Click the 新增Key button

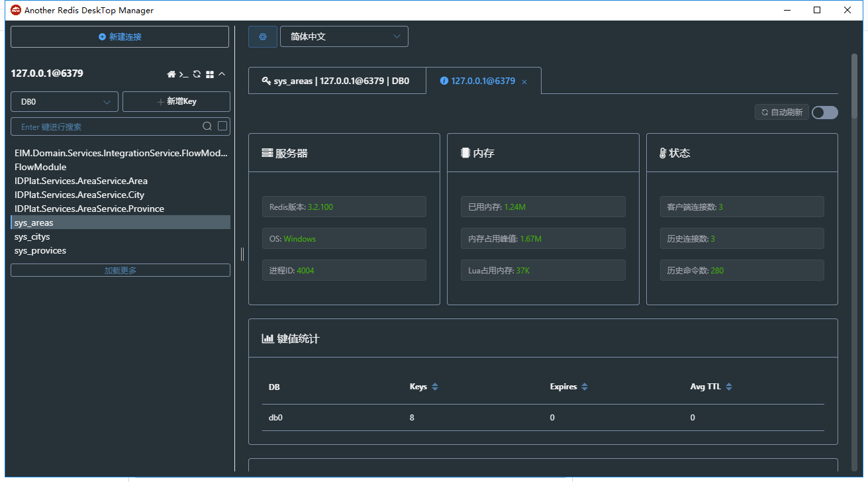click(x=176, y=102)
